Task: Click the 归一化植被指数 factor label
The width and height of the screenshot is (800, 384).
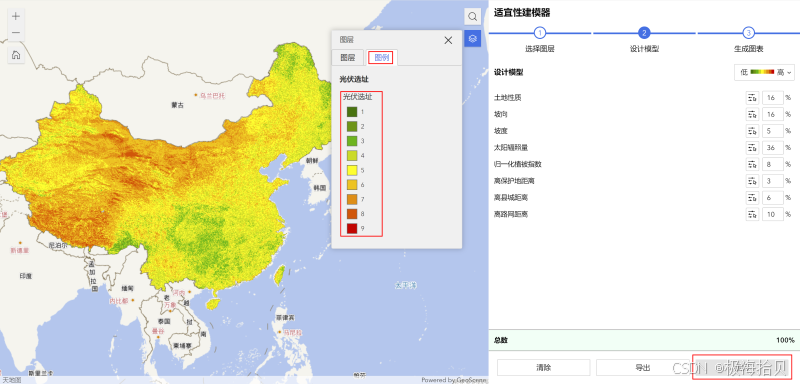Action: coord(517,164)
